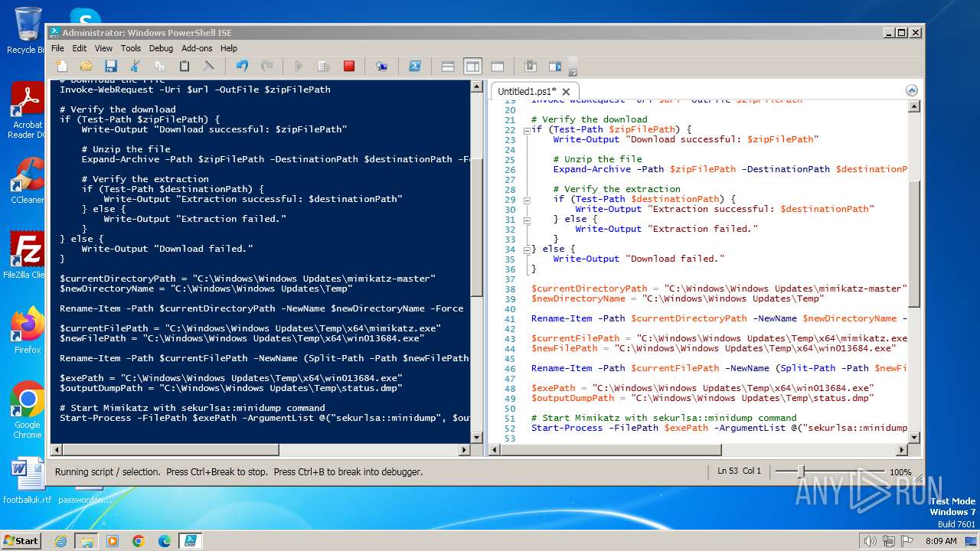Open New Remote PowerShell Tab icon
The height and width of the screenshot is (551, 980).
381,67
